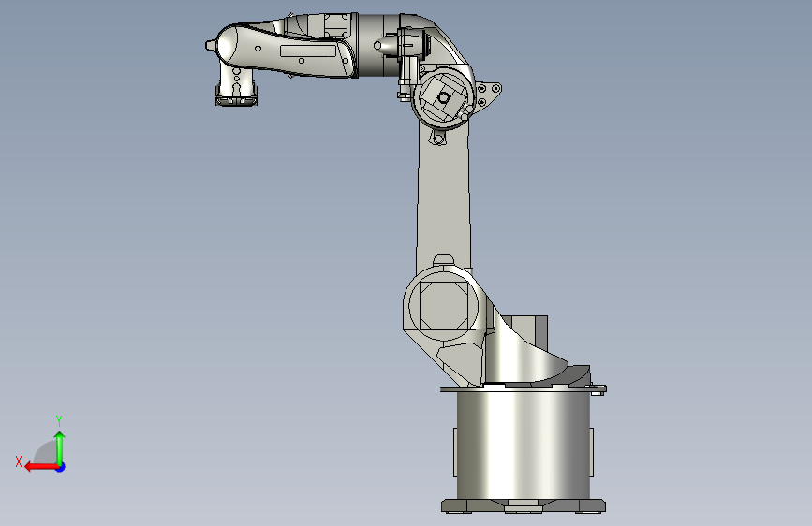Select the robot's bottom mounting plate

point(523,505)
